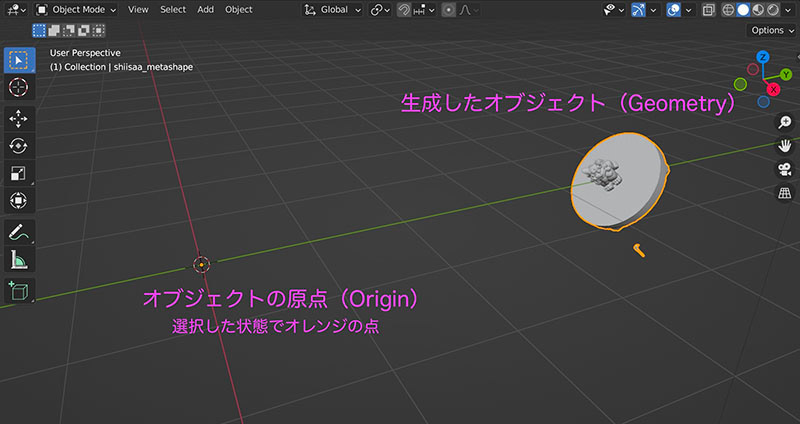Set selection mode to extend selection
Viewport: 800px width, 424px height.
point(54,31)
